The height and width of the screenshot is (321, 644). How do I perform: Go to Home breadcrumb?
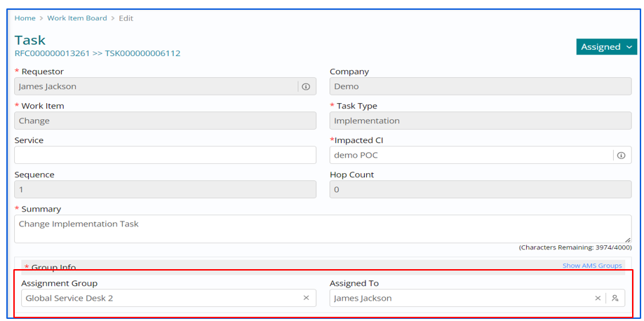[25, 18]
